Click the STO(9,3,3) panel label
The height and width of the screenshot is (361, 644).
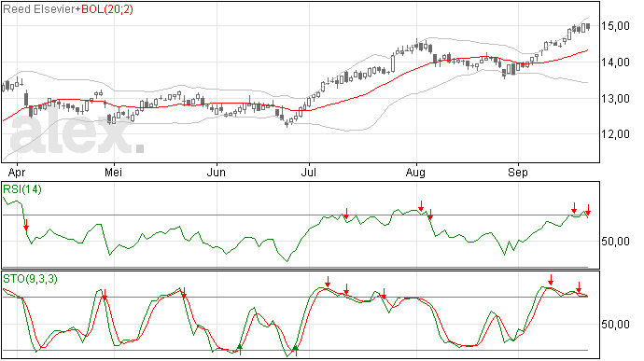click(30, 279)
